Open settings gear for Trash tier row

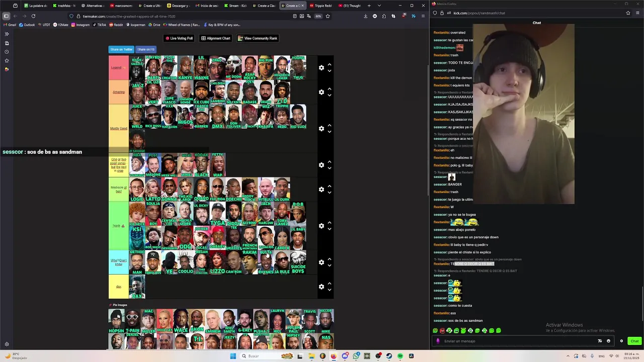tap(321, 226)
